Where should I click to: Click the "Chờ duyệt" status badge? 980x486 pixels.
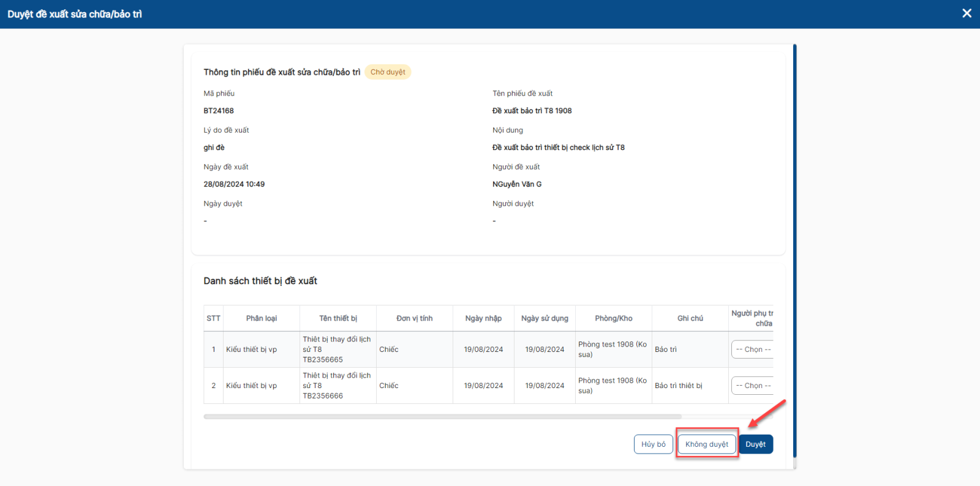click(388, 72)
